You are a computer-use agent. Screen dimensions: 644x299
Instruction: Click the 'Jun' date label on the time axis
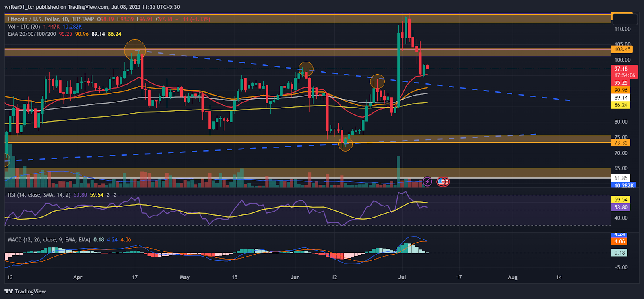(x=295, y=277)
